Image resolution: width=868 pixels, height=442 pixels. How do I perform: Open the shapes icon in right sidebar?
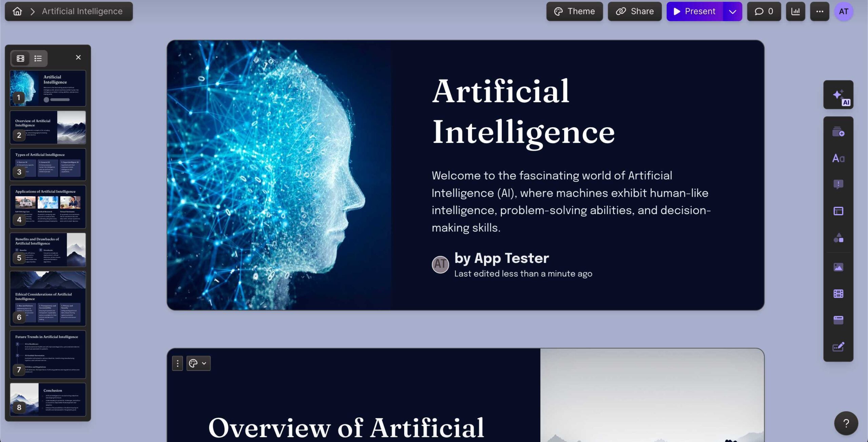click(x=839, y=238)
